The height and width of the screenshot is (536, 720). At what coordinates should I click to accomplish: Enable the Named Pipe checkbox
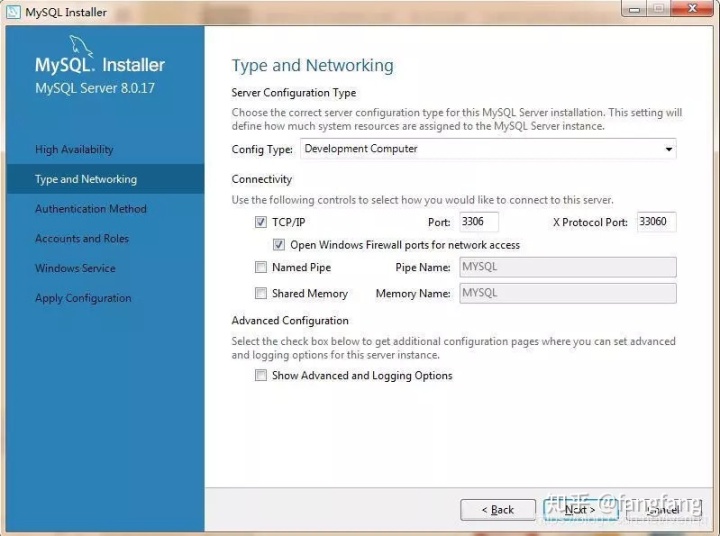(260, 267)
